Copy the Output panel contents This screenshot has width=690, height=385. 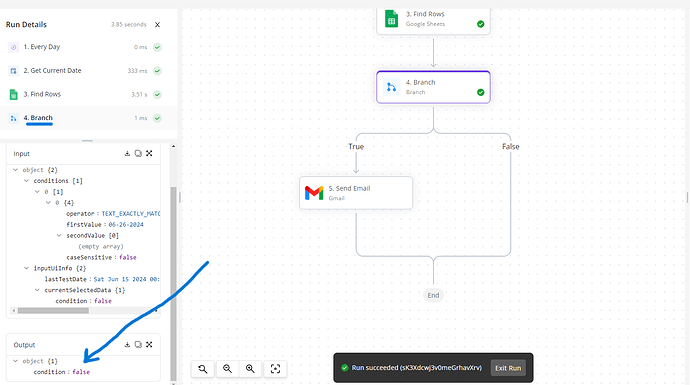click(x=138, y=345)
